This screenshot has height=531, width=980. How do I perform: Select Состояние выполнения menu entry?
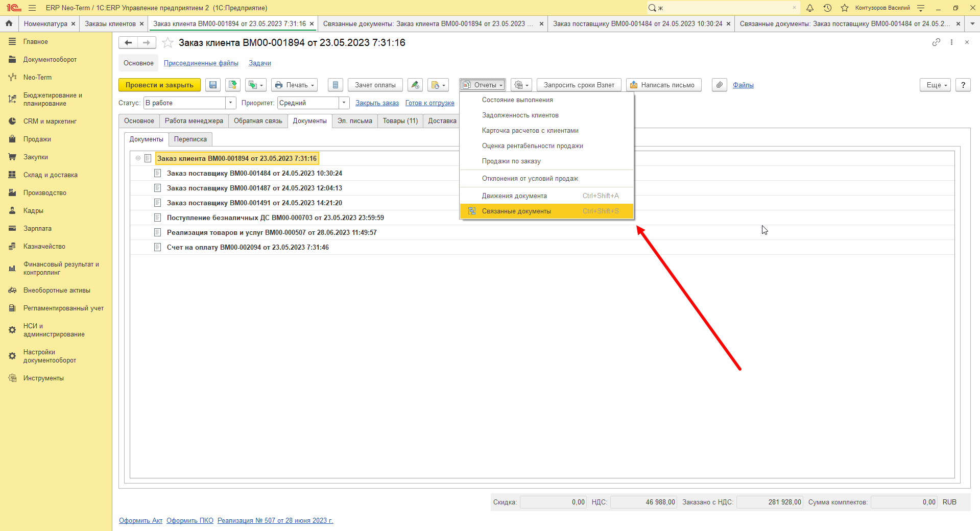pos(546,100)
